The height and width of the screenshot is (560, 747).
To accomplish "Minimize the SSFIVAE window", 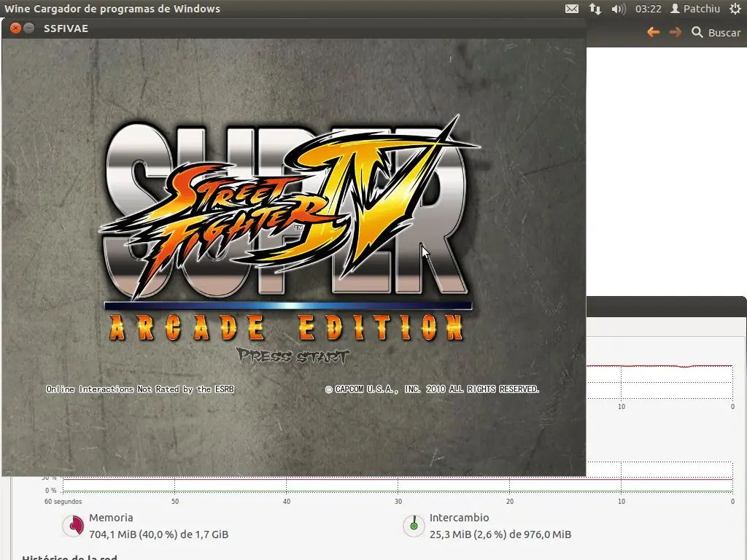I will click(28, 28).
